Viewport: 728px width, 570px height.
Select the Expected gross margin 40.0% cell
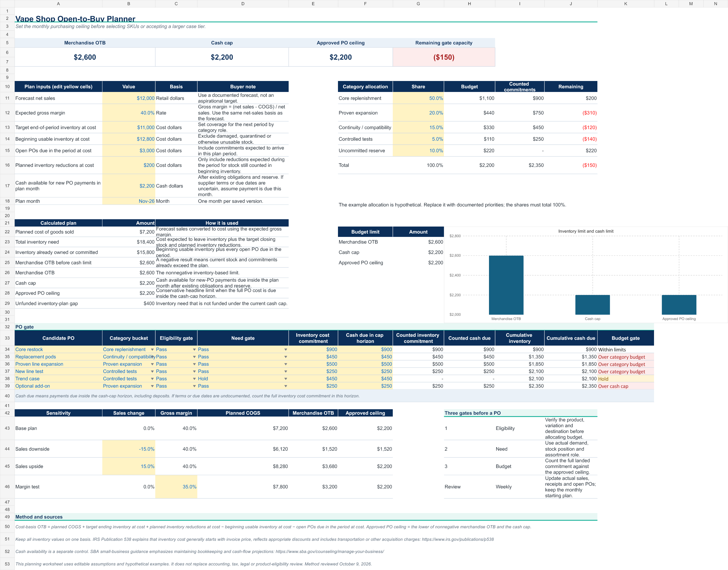pyautogui.click(x=128, y=113)
